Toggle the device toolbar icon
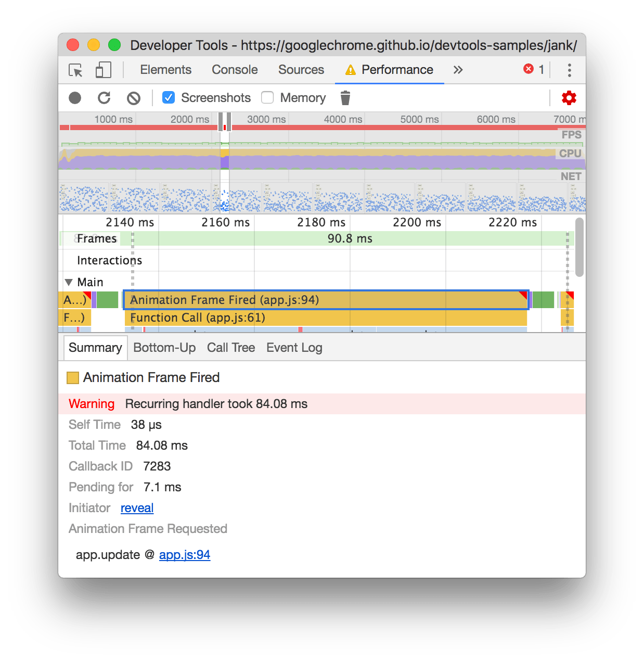 (104, 70)
